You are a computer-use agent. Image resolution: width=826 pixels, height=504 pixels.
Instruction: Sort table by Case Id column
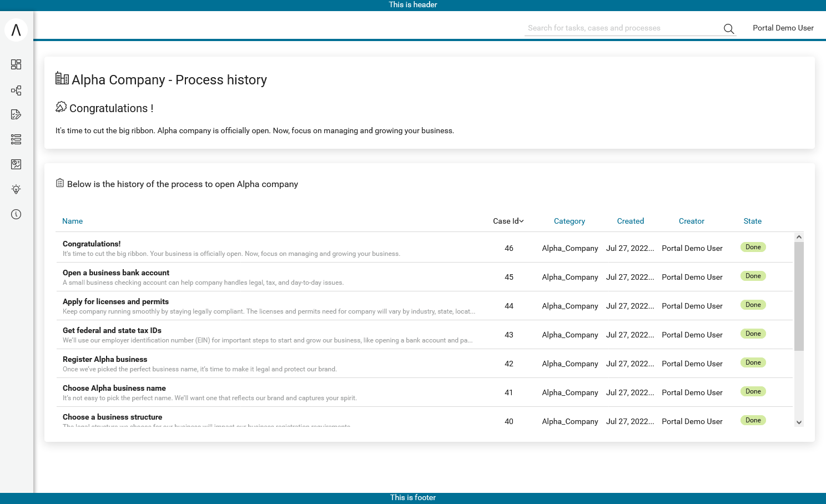pyautogui.click(x=508, y=221)
